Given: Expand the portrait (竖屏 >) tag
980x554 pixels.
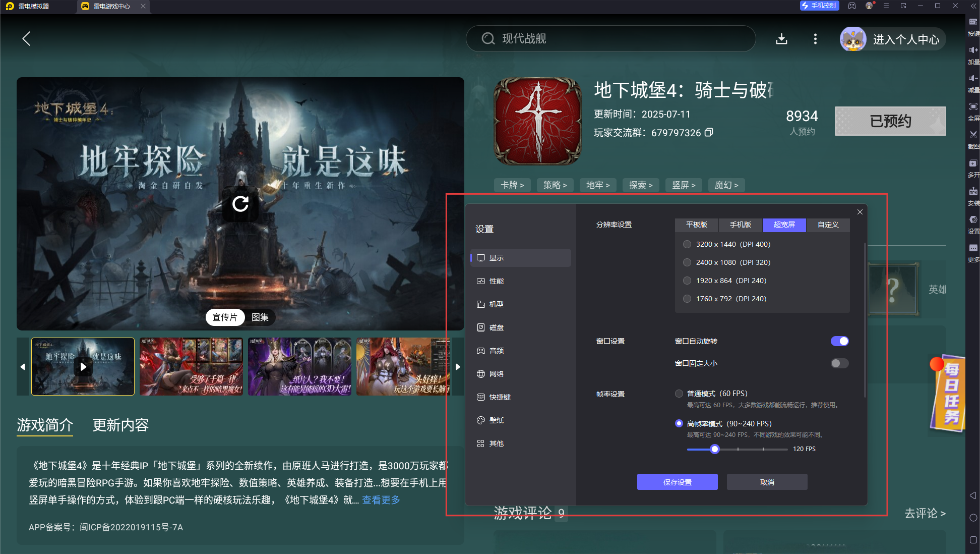Looking at the screenshot, I should (x=684, y=185).
